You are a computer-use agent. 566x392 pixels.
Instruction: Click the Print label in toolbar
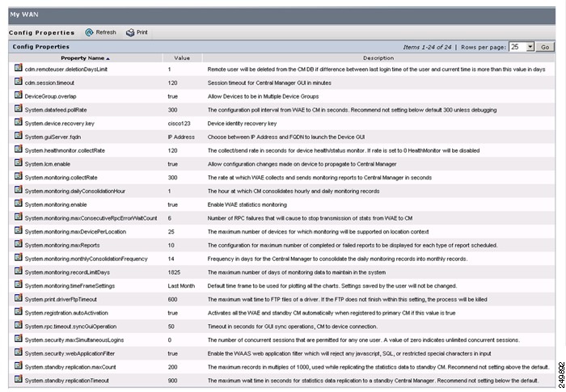141,32
